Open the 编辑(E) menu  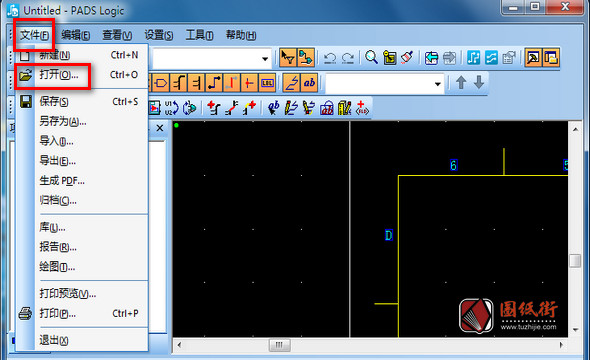[x=76, y=35]
